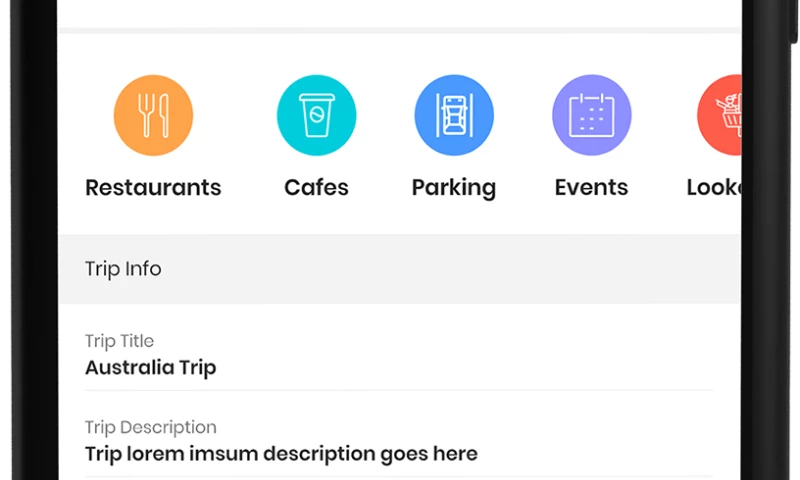Select the blue Parking car icon
Screen dimensions: 800x480
454,116
